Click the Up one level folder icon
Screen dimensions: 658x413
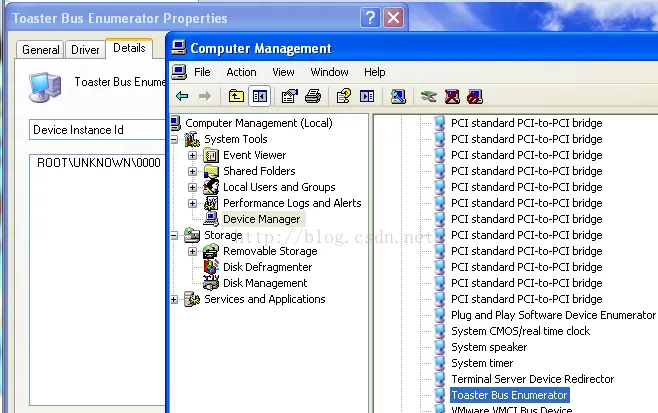(236, 97)
